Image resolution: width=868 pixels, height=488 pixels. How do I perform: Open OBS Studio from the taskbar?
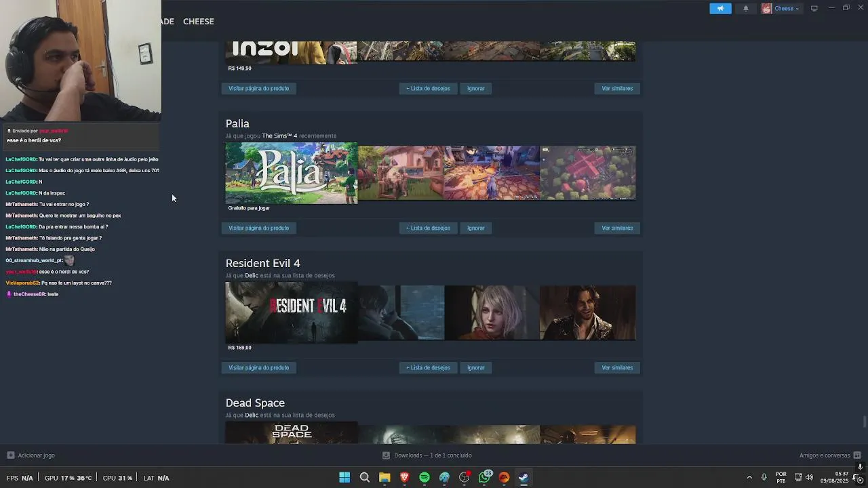[x=465, y=477]
